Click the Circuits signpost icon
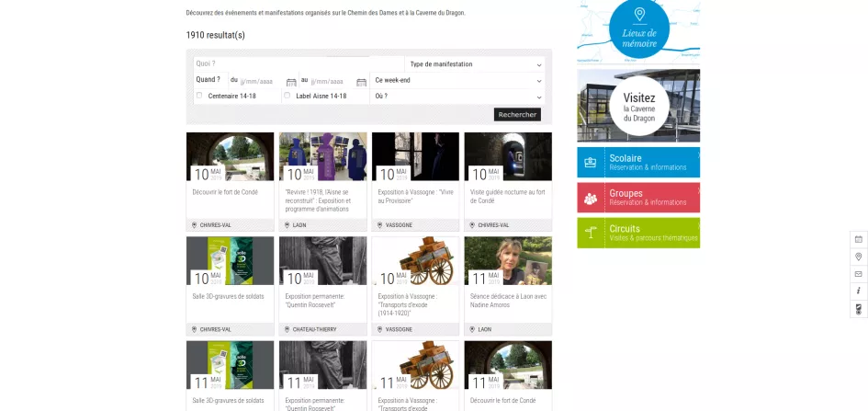Image resolution: width=868 pixels, height=411 pixels. (591, 233)
